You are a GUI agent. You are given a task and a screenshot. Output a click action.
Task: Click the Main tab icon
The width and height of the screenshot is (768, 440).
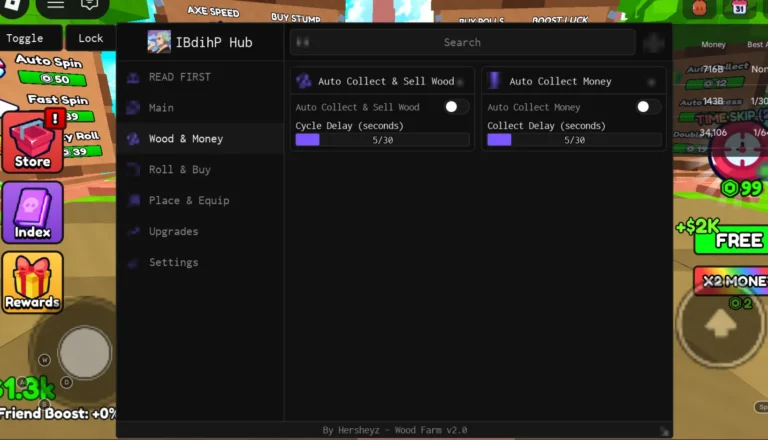coord(133,108)
